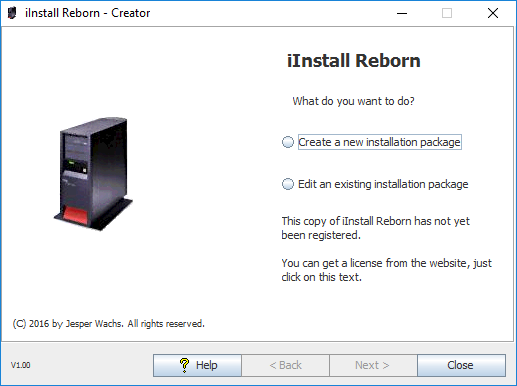The height and width of the screenshot is (386, 517).
Task: Select Create a new installation package radio
Action: [288, 142]
